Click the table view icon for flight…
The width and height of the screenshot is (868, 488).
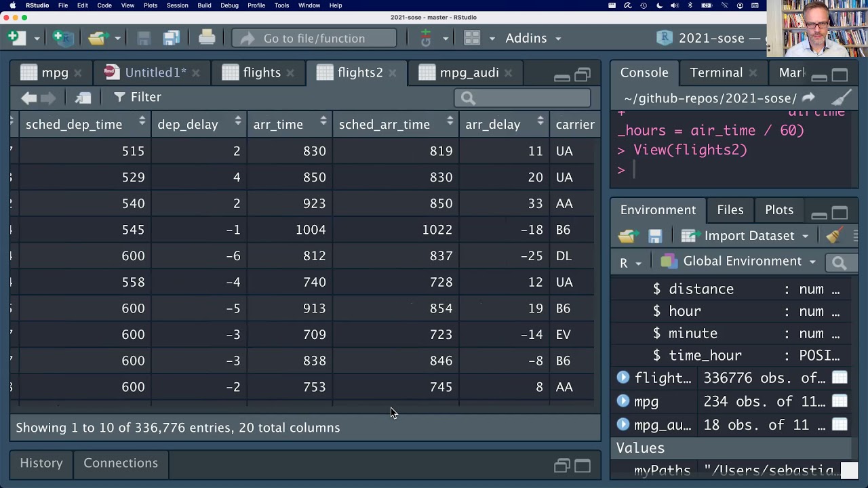pyautogui.click(x=840, y=378)
